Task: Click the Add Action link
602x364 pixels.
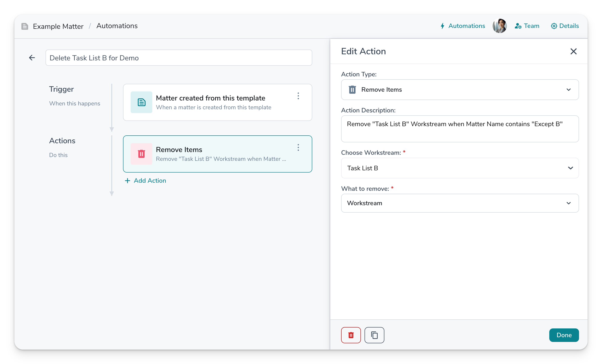Action: tap(145, 180)
